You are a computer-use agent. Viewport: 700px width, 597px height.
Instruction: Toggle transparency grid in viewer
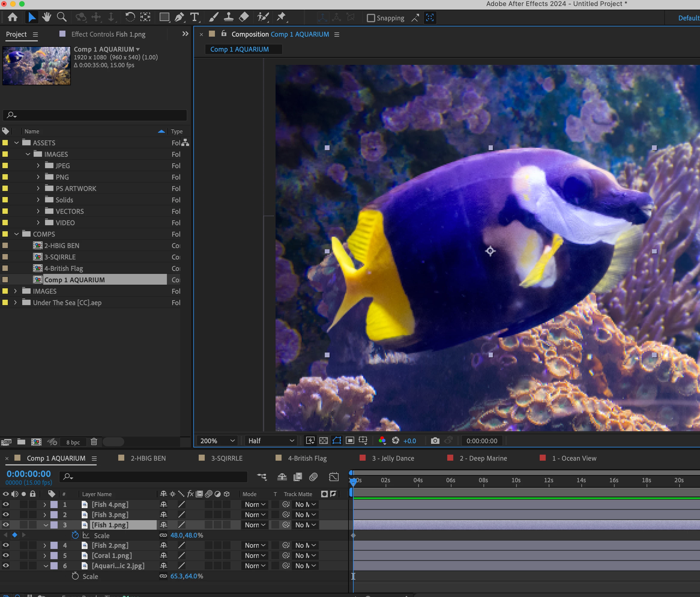pos(323,441)
